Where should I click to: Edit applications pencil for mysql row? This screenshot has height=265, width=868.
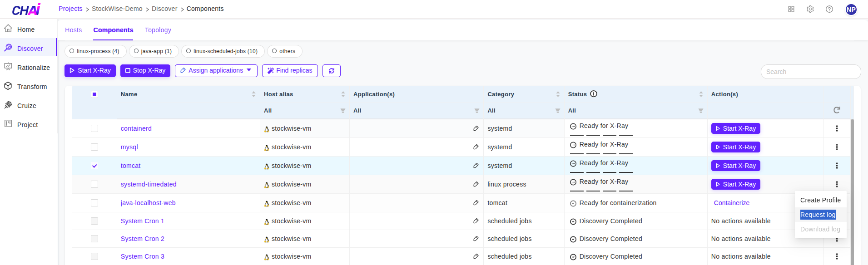(476, 147)
